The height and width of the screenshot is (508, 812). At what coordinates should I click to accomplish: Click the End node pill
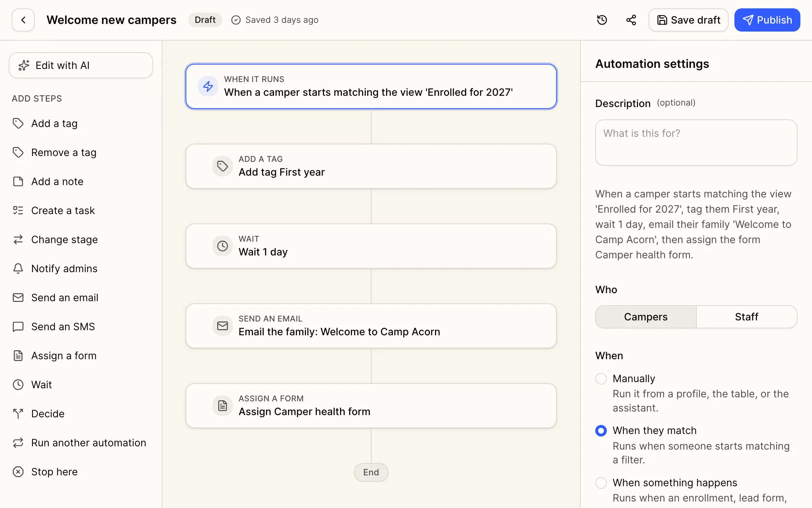[371, 472]
